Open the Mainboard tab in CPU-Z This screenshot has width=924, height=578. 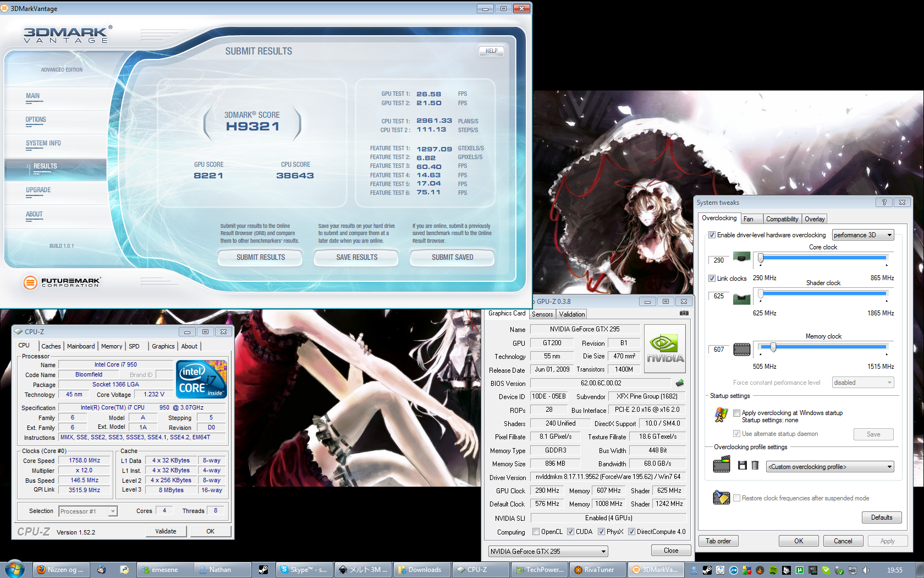coord(81,346)
